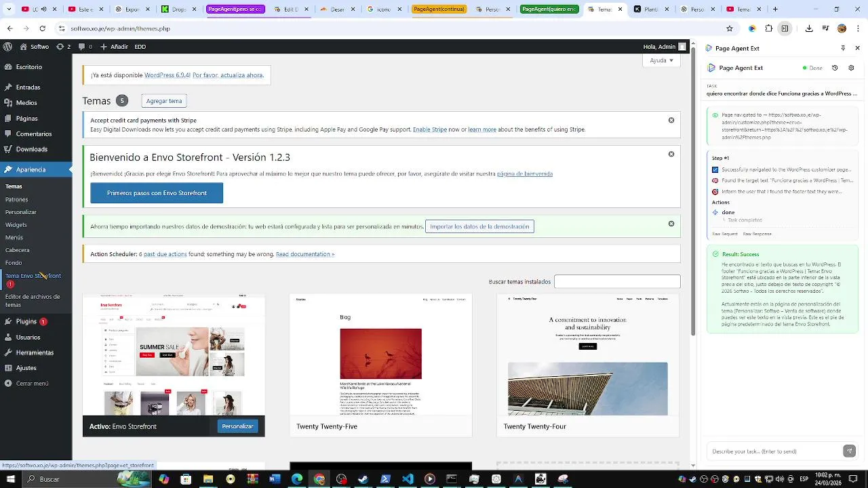868x488 pixels.
Task: Open Tema Envo Storefront submenu item
Action: tap(33, 276)
